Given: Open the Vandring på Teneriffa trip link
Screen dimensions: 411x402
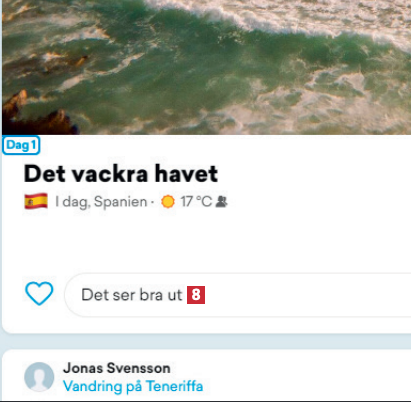Looking at the screenshot, I should 133,386.
